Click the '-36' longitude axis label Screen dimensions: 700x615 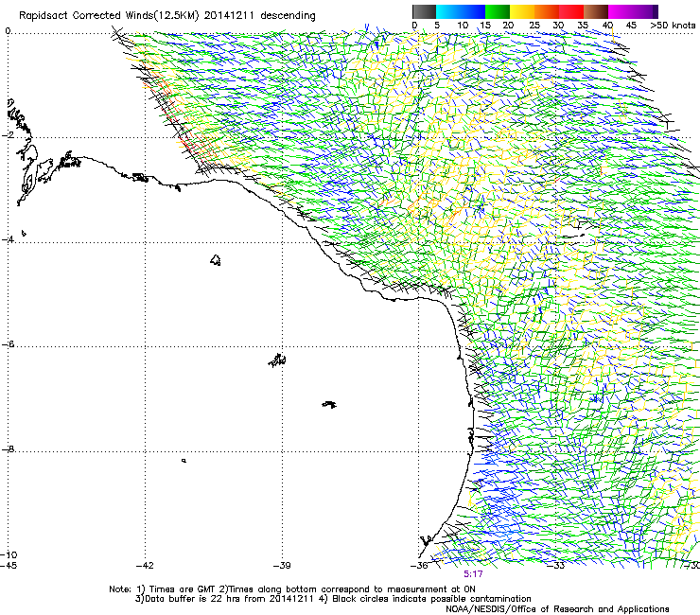tap(419, 566)
